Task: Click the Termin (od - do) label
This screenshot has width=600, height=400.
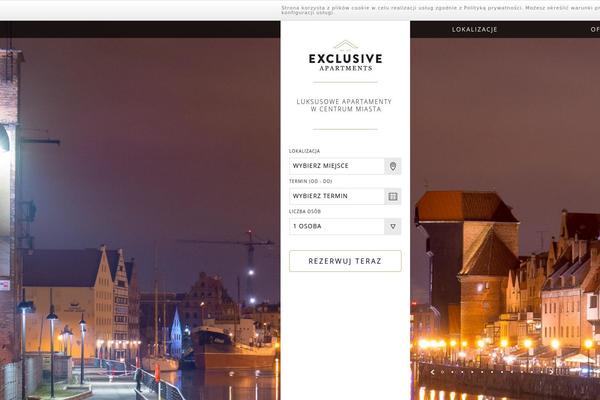Action: pos(310,181)
